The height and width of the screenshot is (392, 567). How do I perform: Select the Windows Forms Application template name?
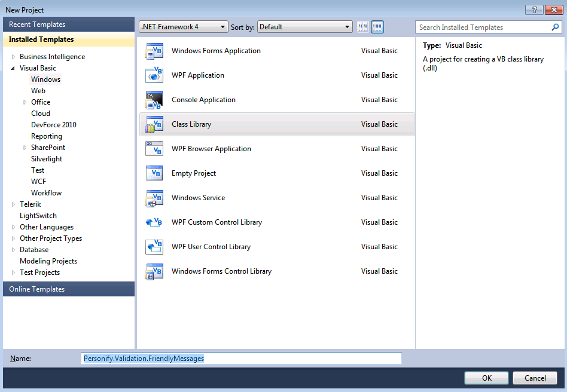216,51
